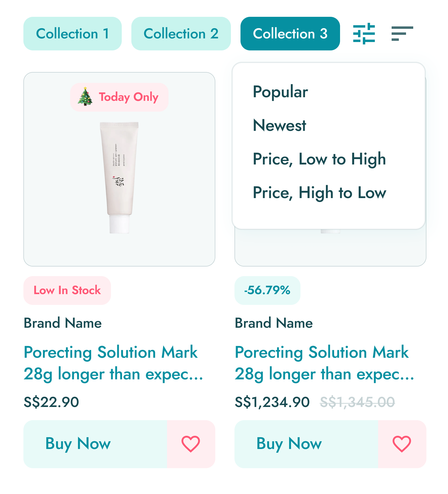
Task: Favorite the S$1,234.90 product with heart
Action: (x=402, y=444)
